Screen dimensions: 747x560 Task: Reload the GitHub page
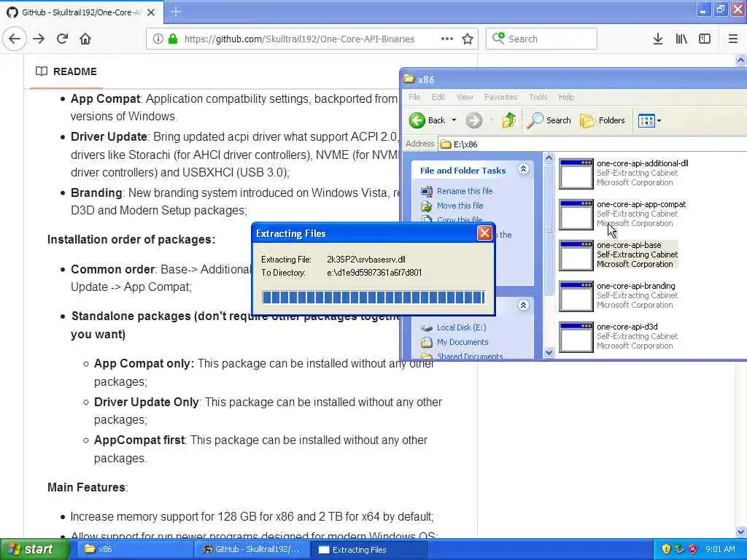pos(63,39)
